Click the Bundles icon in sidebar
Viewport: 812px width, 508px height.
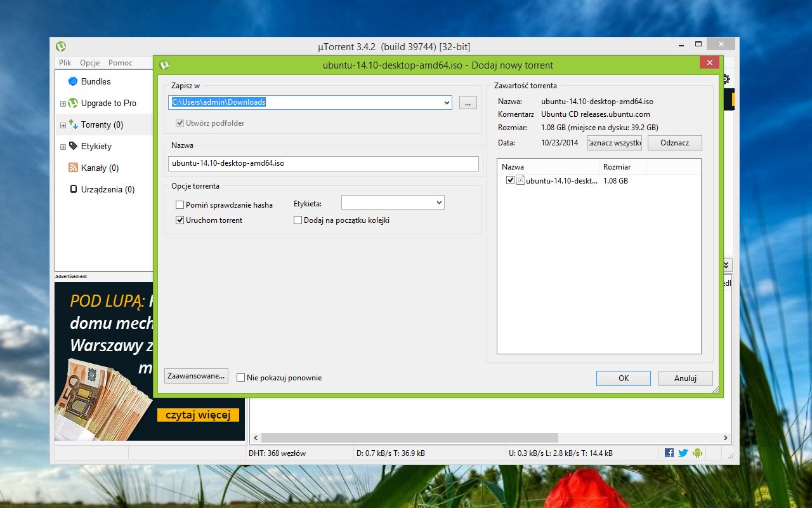(73, 81)
